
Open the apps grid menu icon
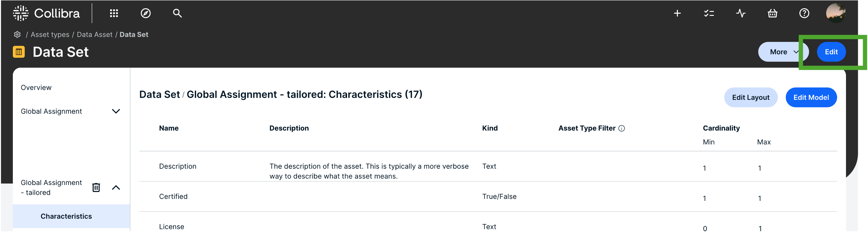tap(114, 13)
